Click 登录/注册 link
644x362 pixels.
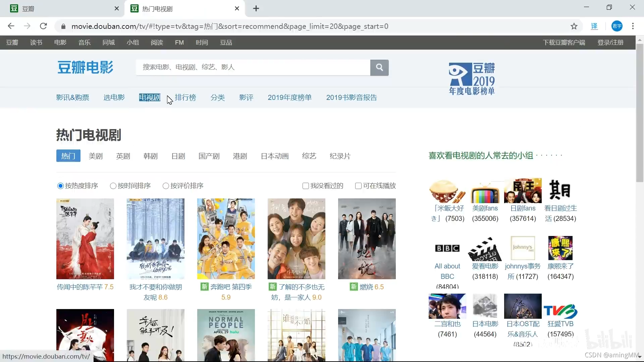click(610, 43)
